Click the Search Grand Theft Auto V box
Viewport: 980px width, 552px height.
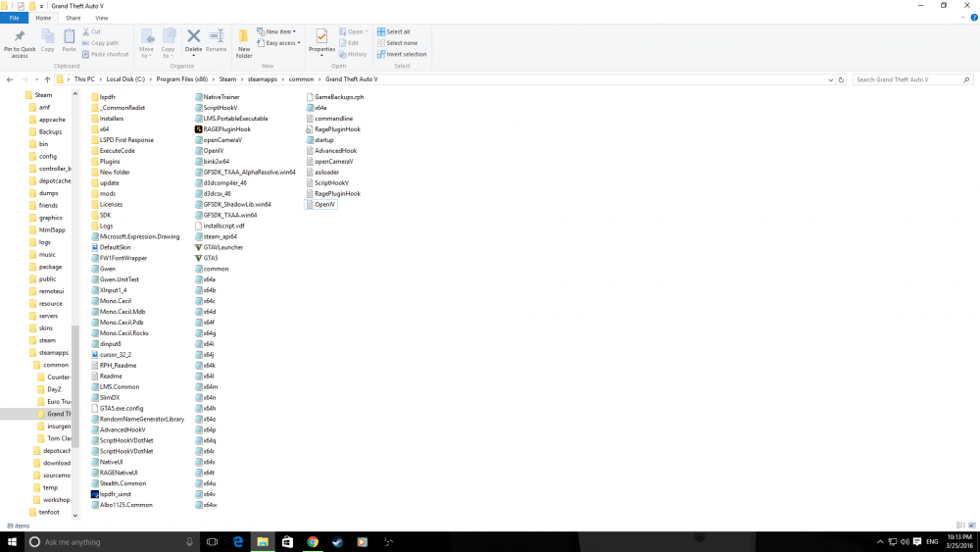911,79
